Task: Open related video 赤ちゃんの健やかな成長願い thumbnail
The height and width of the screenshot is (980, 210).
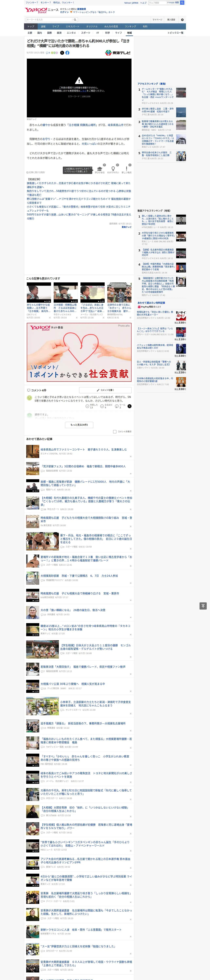Action: (x=39, y=293)
